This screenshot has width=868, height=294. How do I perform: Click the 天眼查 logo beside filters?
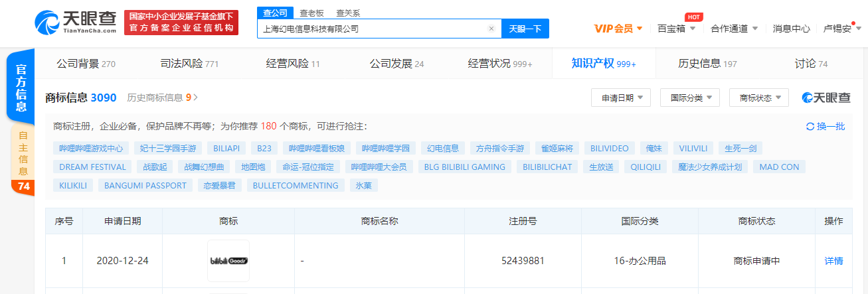click(x=826, y=98)
